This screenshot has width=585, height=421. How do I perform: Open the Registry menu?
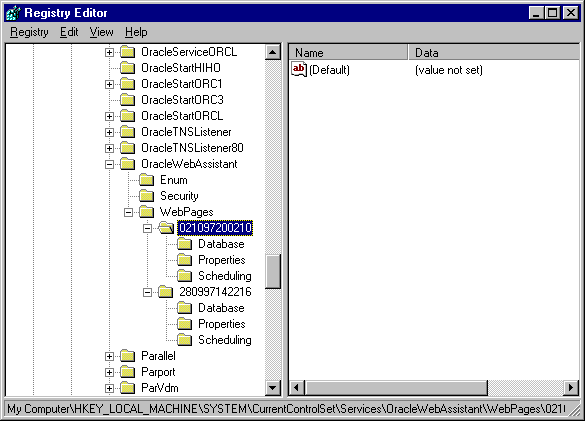pyautogui.click(x=29, y=32)
